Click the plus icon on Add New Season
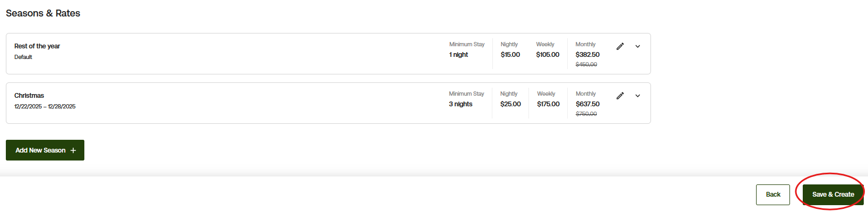 click(73, 150)
